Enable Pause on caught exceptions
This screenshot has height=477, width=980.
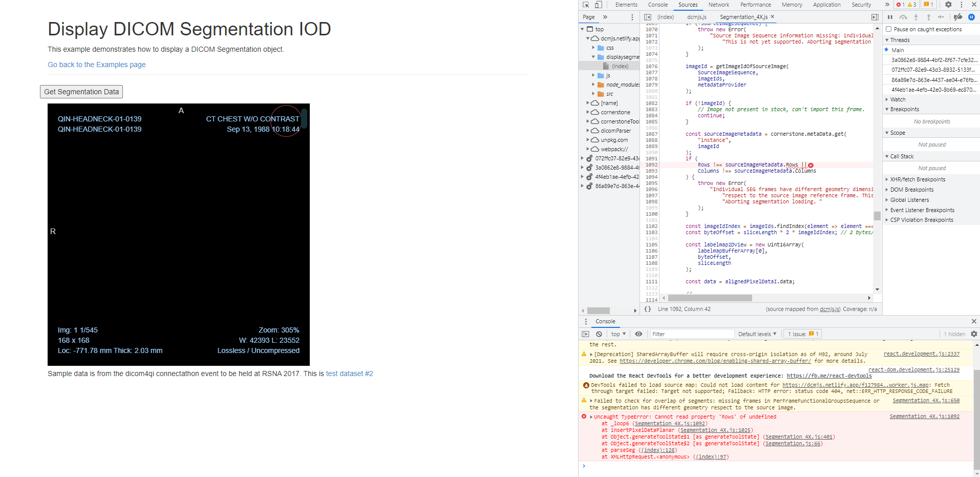[889, 29]
